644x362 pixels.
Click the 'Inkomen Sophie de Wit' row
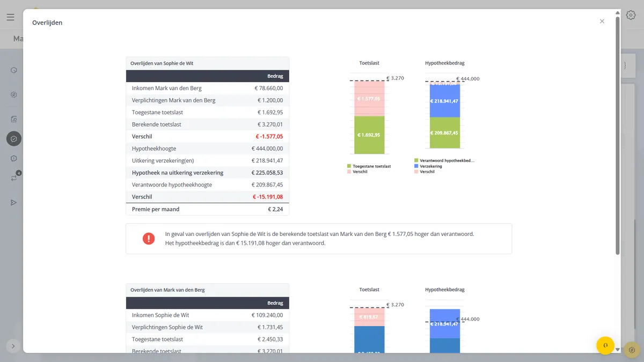[207, 315]
